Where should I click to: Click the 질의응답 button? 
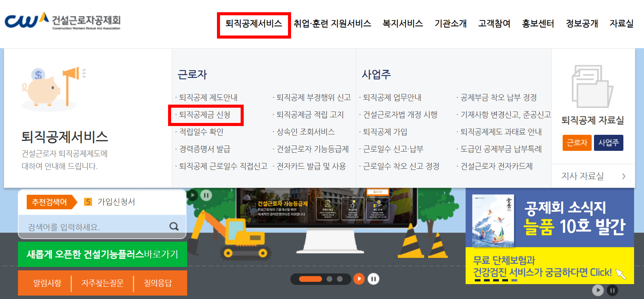tap(157, 283)
